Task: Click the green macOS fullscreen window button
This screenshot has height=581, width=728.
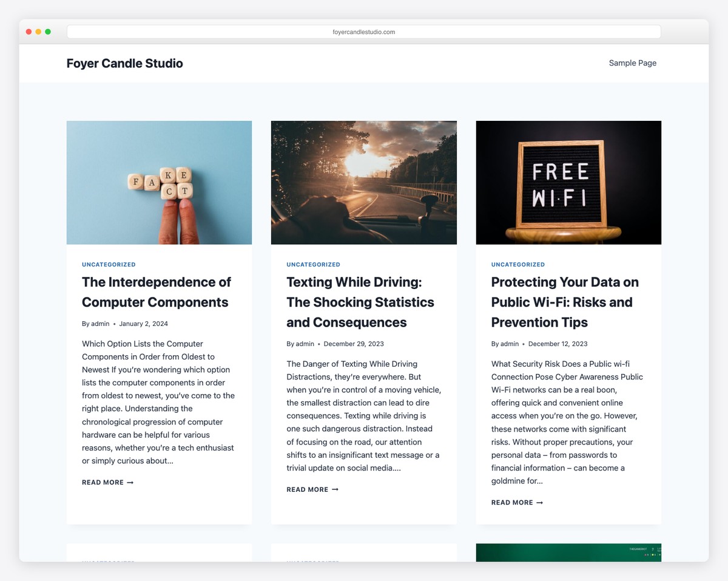Action: click(x=48, y=32)
